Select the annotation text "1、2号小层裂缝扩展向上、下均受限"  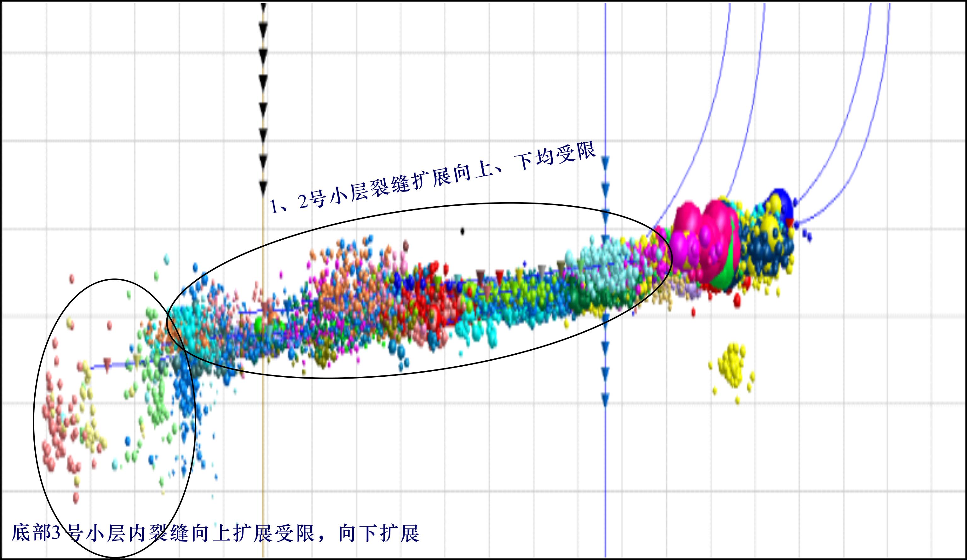[433, 178]
